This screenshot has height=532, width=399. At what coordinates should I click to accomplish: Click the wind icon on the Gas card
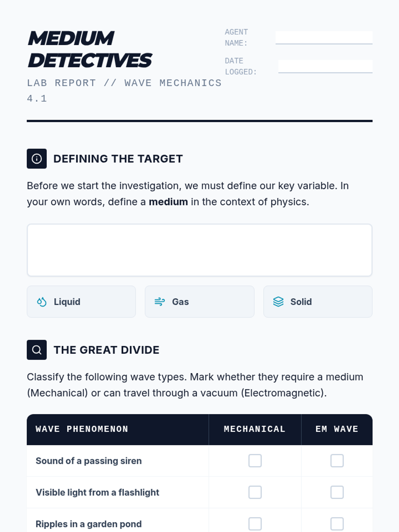click(x=160, y=302)
